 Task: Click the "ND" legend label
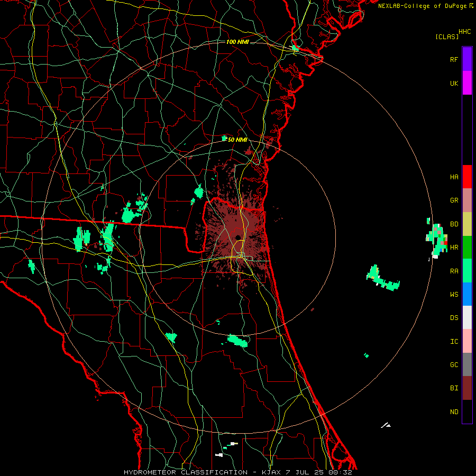[x=454, y=412]
